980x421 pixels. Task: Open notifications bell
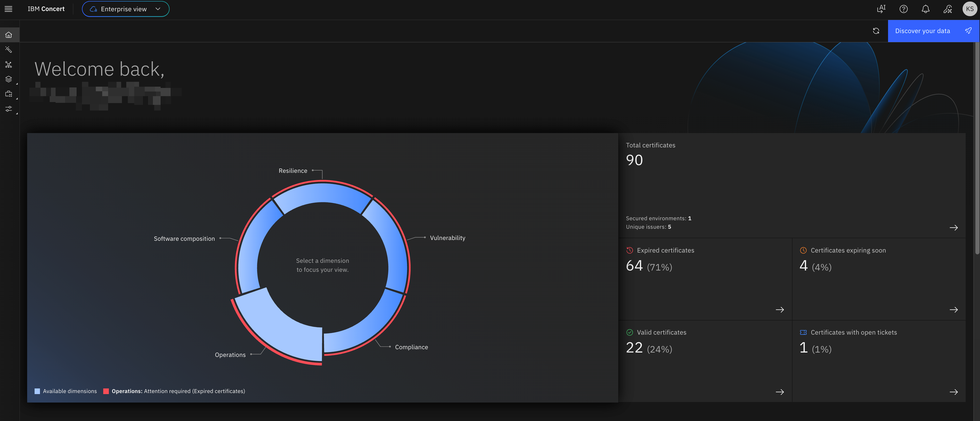click(x=926, y=9)
